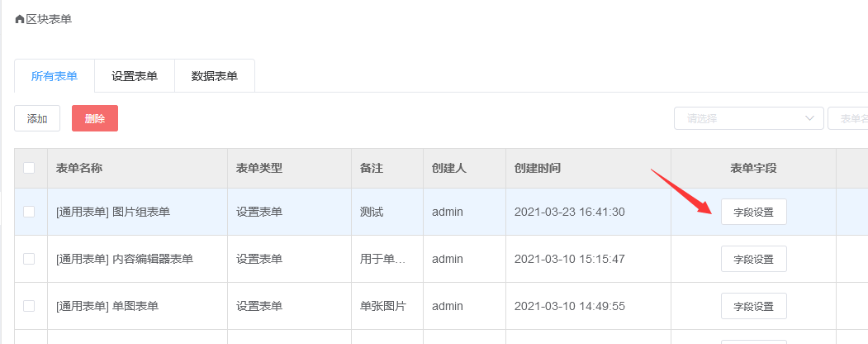The height and width of the screenshot is (344, 868).
Task: Switch to the 设置表单 tab
Action: [135, 76]
